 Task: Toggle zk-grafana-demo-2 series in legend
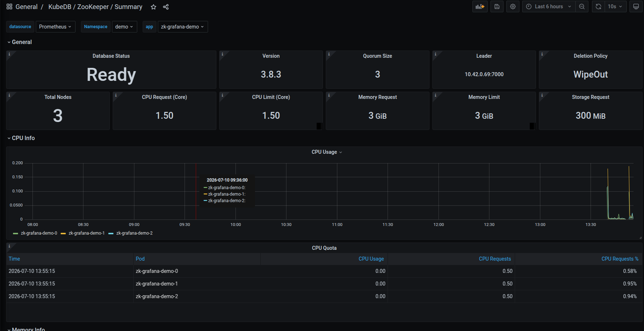coord(134,233)
